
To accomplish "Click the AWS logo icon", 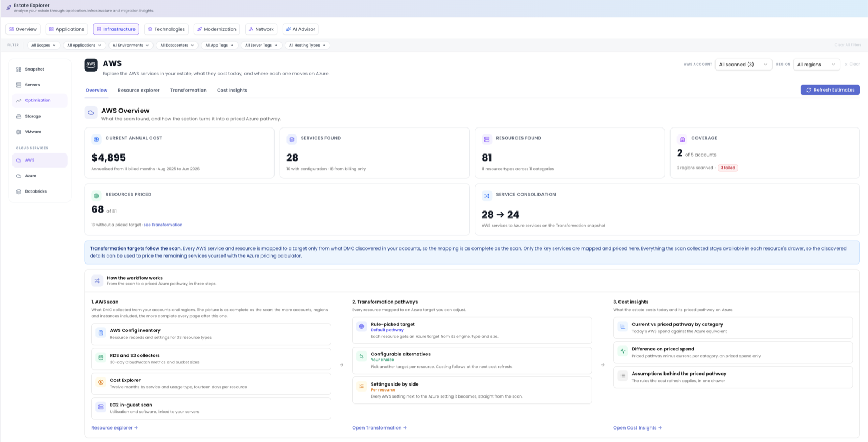I will (91, 65).
